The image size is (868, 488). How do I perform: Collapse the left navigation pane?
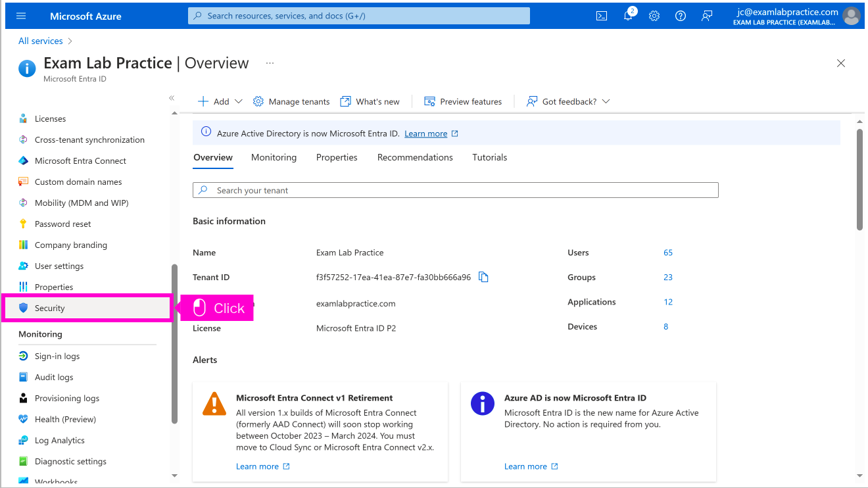(x=172, y=98)
